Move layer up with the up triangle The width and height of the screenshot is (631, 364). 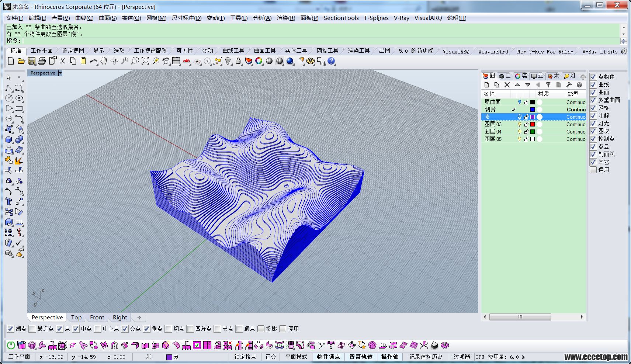click(517, 85)
